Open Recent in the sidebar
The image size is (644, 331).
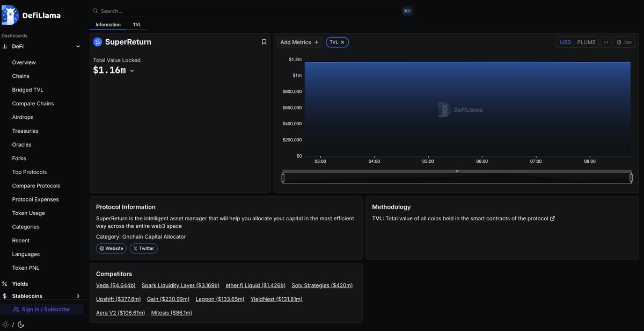21,241
